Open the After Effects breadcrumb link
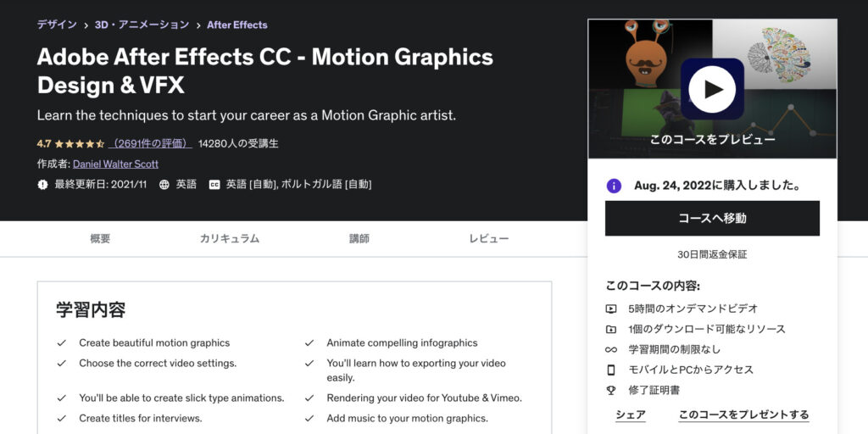Screen dimensions: 868x434 point(237,25)
